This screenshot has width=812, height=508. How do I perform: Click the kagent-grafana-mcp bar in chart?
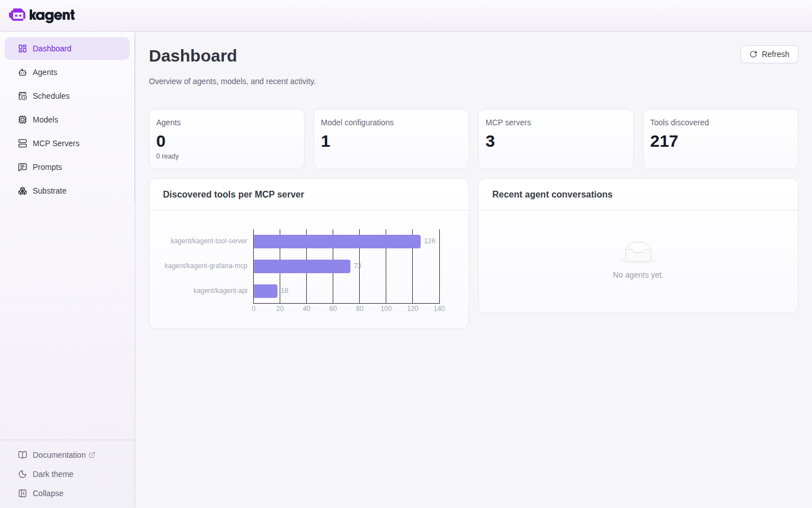(302, 266)
